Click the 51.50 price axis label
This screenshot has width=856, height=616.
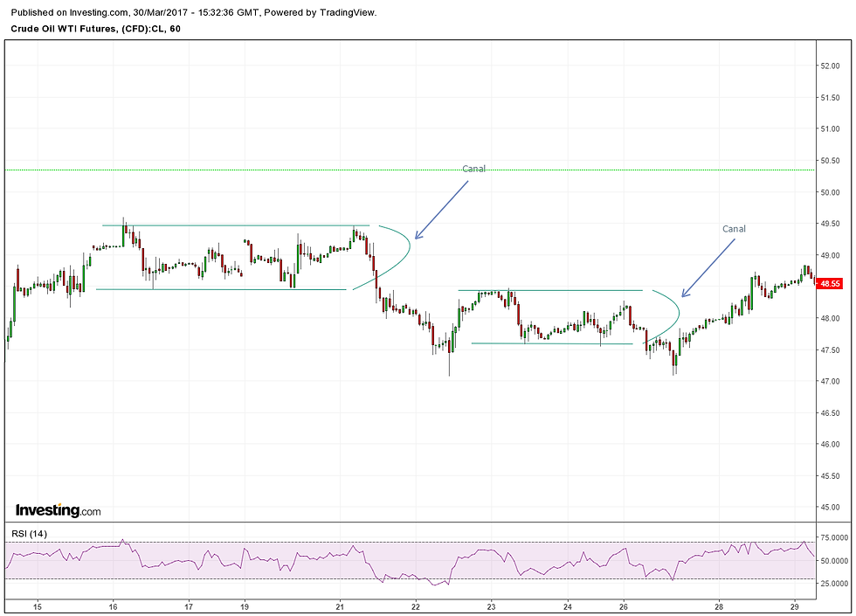831,98
